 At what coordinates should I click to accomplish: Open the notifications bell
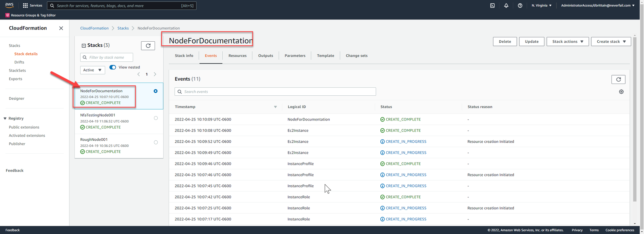(x=506, y=6)
